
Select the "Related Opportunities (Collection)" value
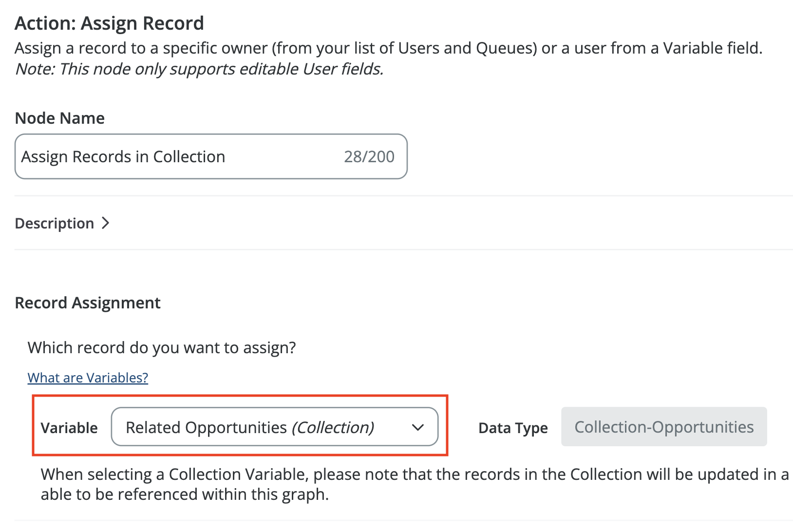coord(249,427)
